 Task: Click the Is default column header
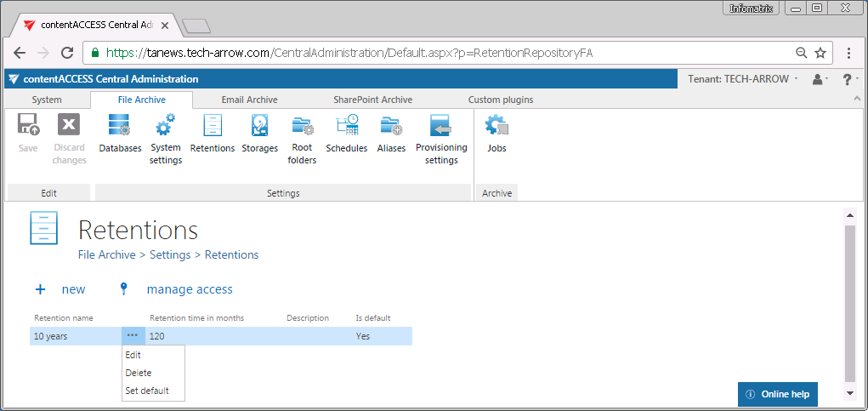tap(373, 318)
